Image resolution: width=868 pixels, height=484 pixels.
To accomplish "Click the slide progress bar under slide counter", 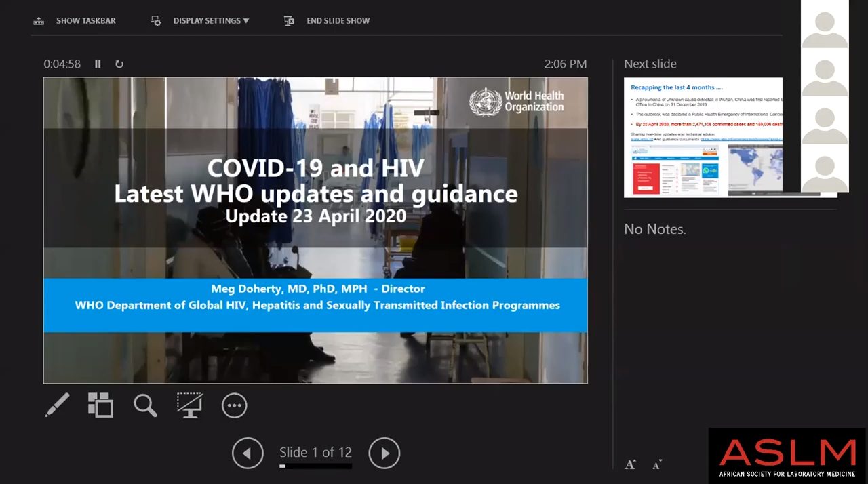I will pos(316,466).
